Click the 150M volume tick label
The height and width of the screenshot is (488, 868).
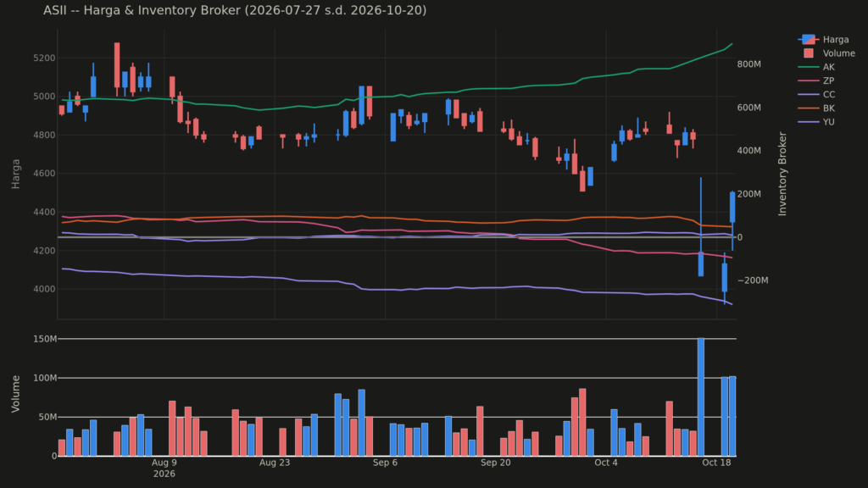point(46,339)
